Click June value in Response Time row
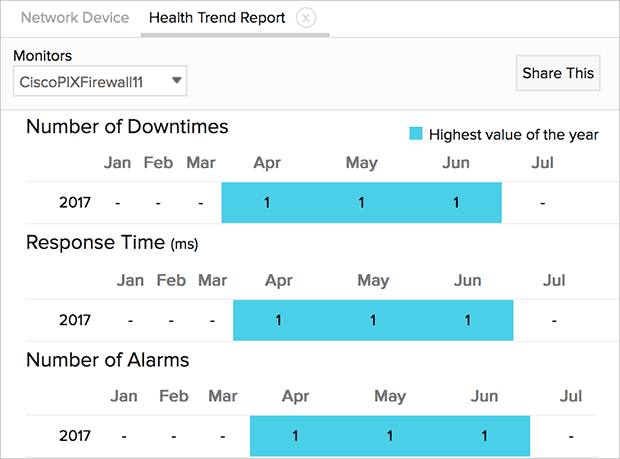This screenshot has width=620, height=459. (467, 320)
